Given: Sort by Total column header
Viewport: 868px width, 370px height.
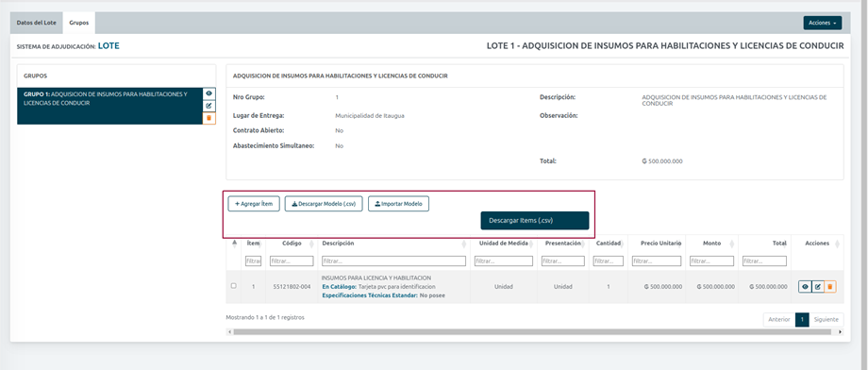Looking at the screenshot, I should 764,244.
